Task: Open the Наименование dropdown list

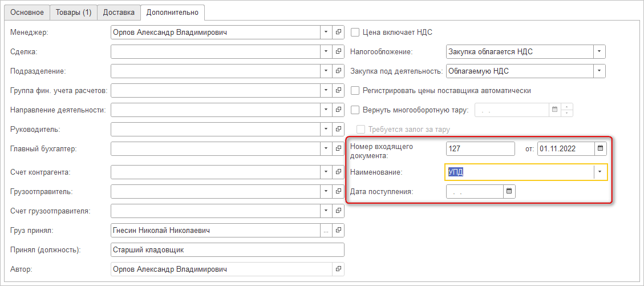Action: coord(600,172)
